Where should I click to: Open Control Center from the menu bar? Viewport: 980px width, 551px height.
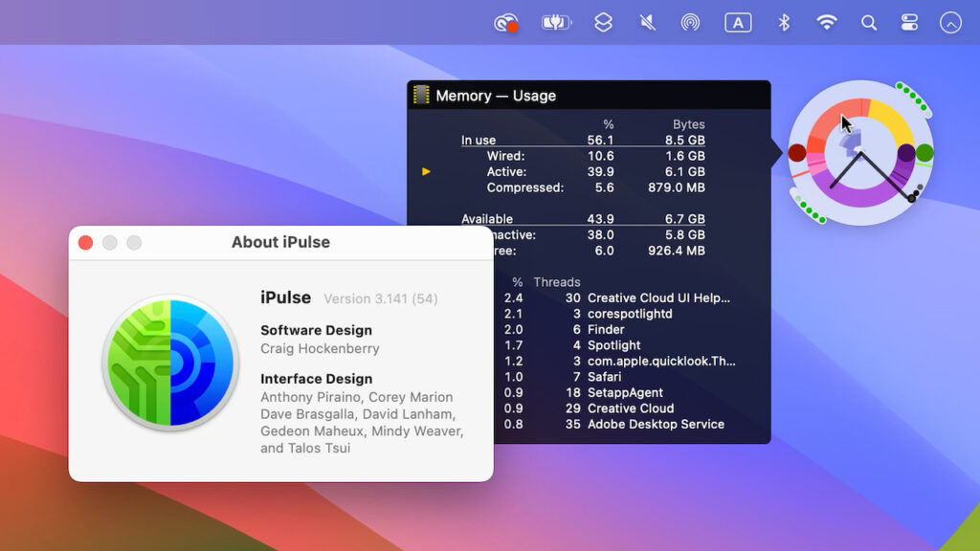[x=910, y=22]
